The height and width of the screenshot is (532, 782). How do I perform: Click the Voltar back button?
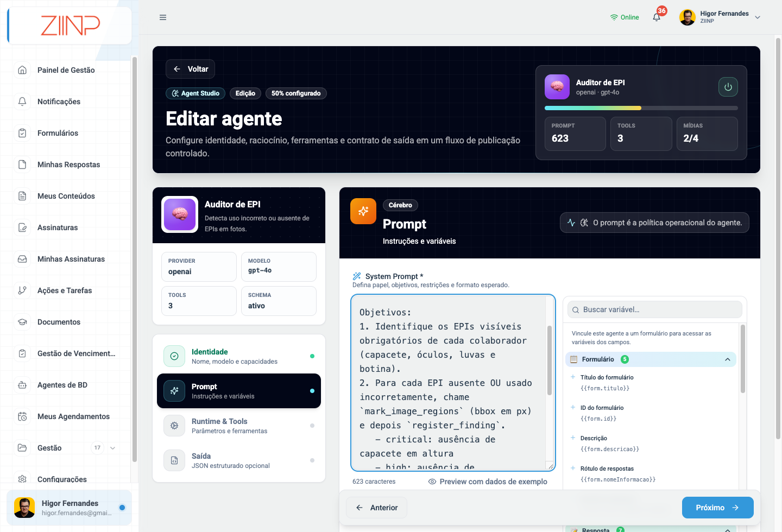(190, 69)
